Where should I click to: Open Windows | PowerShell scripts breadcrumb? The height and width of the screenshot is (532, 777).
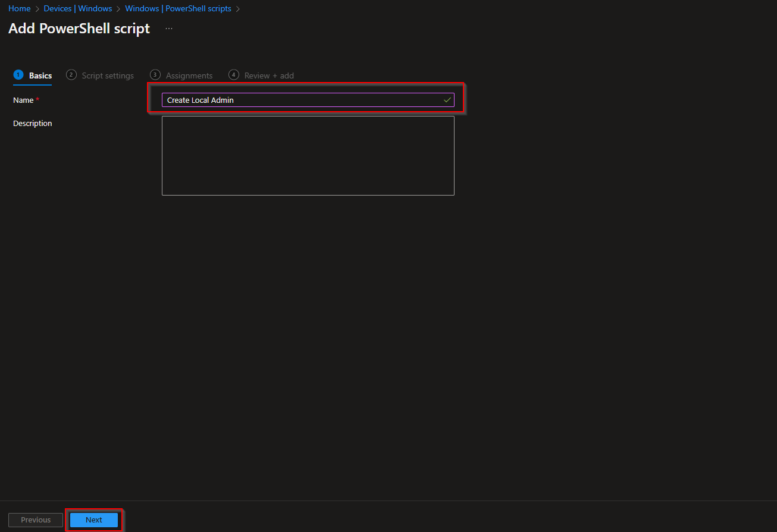click(x=177, y=8)
